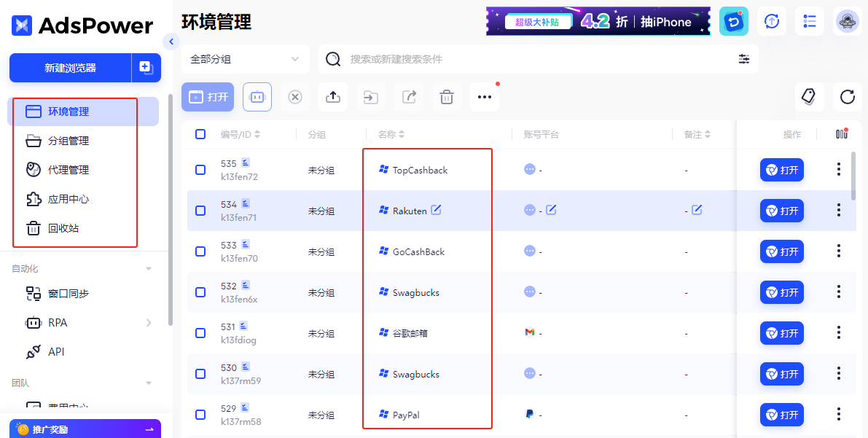Click the tag icon above the table
This screenshot has width=868, height=438.
[x=809, y=97]
